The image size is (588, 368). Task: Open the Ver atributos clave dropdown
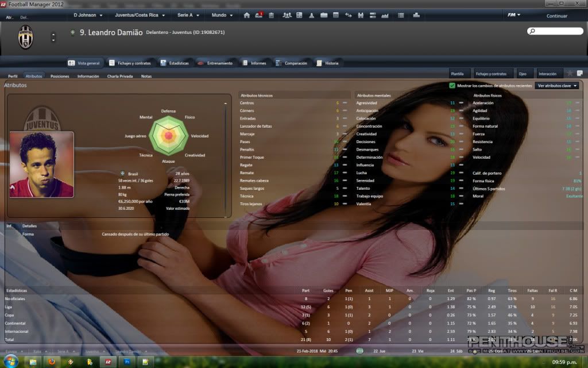click(x=557, y=86)
